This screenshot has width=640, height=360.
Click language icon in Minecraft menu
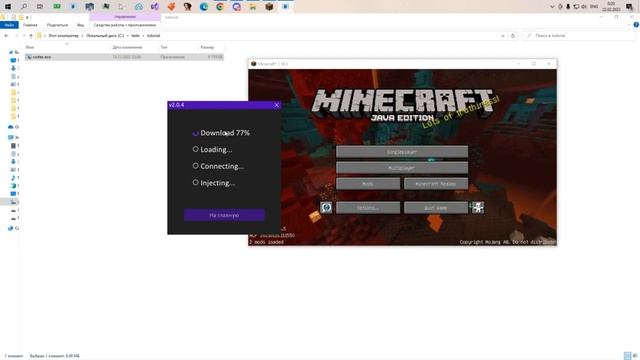click(x=326, y=207)
